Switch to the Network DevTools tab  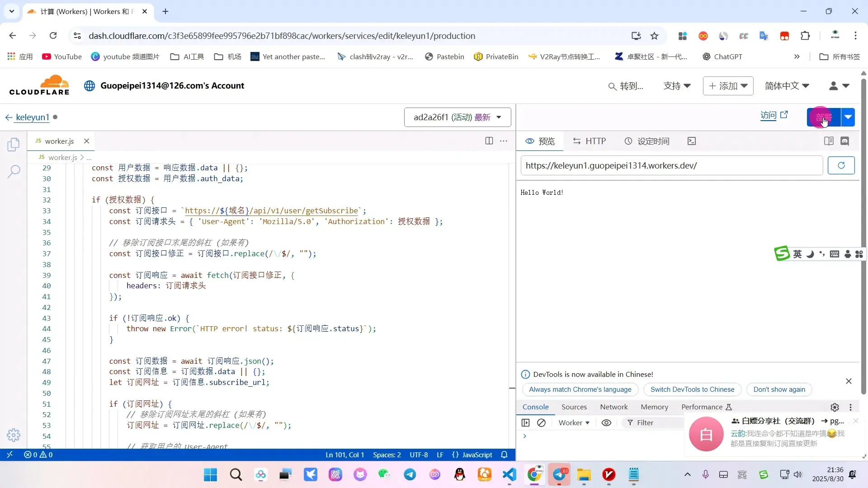[613, 407]
